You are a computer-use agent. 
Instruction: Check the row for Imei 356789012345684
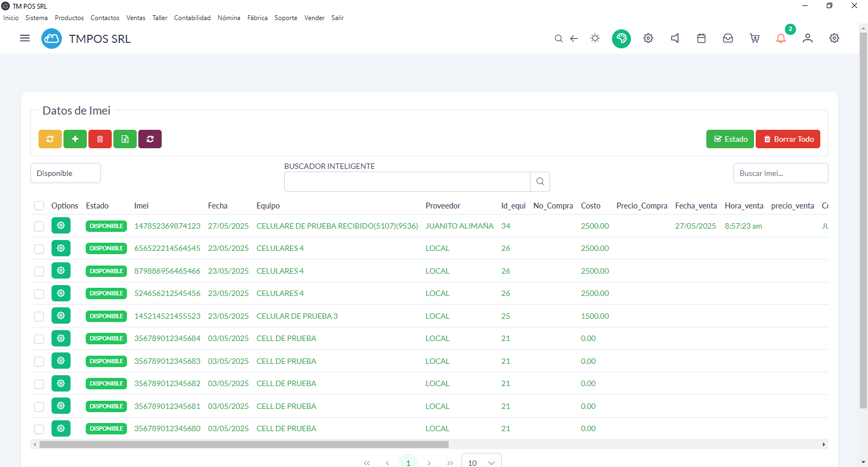coord(39,339)
